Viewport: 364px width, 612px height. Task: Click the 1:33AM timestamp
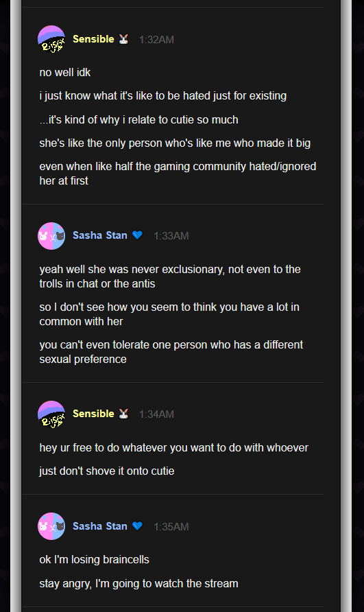(171, 236)
